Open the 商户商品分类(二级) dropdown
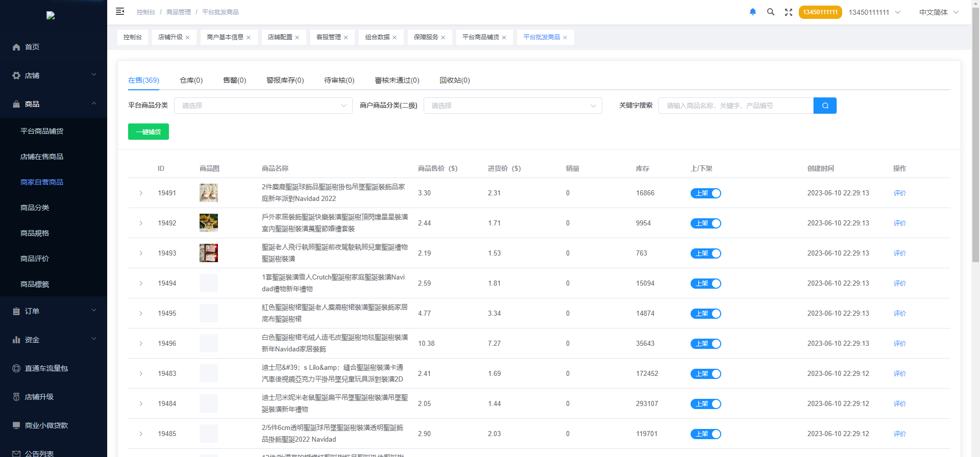Screen dimensions: 980x457 click(x=512, y=106)
